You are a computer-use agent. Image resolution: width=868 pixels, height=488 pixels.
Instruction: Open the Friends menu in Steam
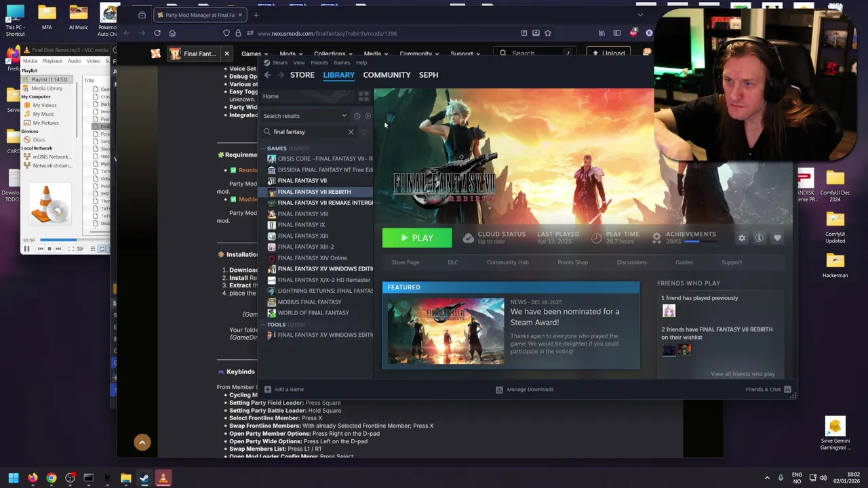click(319, 62)
